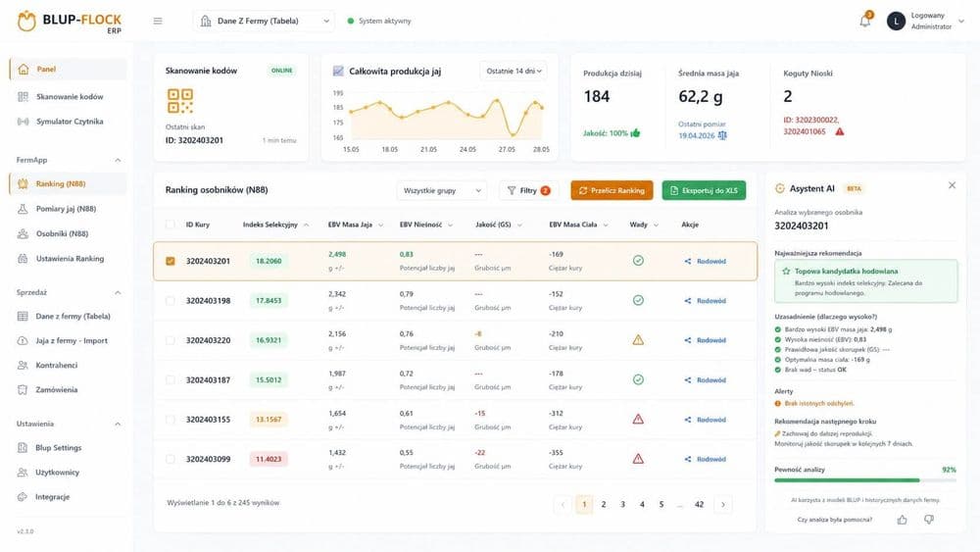Image resolution: width=980 pixels, height=552 pixels.
Task: Open Skanowanie kodów in sidebar
Action: 69,96
